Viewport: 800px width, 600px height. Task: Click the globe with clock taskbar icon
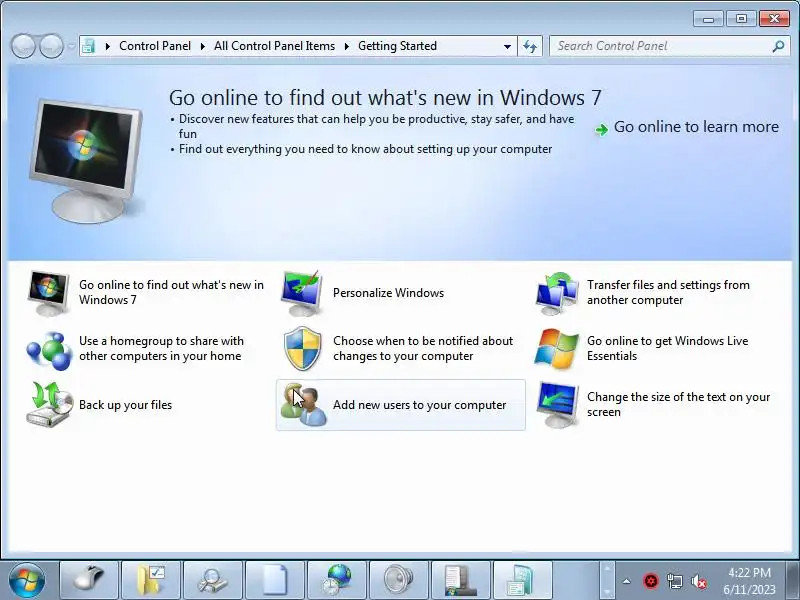[x=337, y=580]
